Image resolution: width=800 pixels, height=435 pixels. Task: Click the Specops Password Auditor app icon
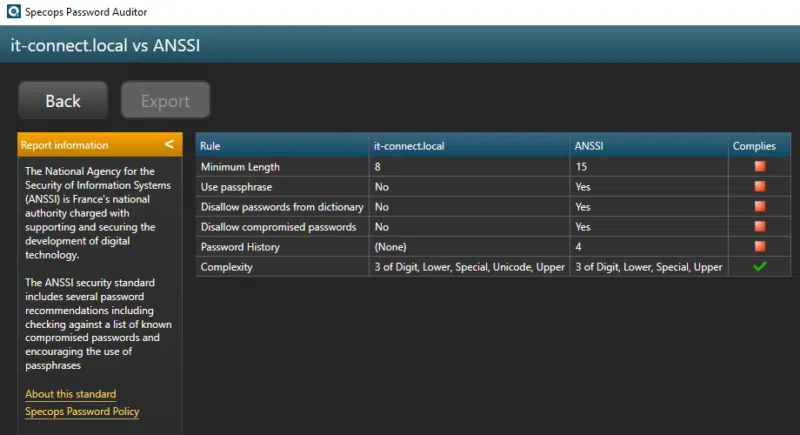pyautogui.click(x=14, y=11)
